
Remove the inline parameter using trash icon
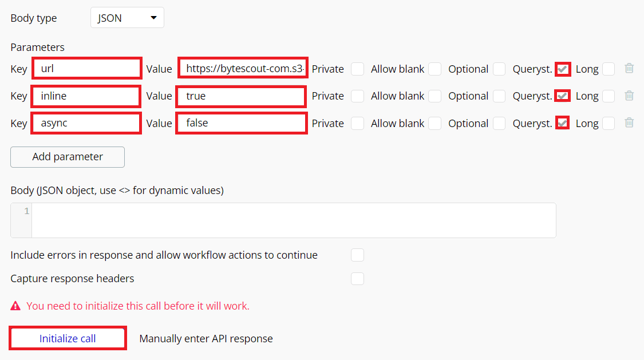click(x=629, y=96)
